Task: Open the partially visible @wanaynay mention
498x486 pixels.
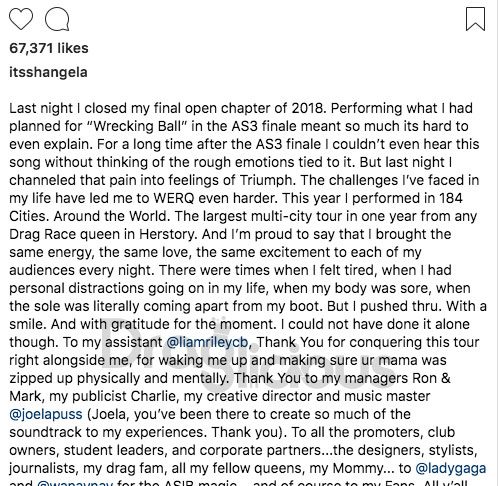Action: (75, 483)
